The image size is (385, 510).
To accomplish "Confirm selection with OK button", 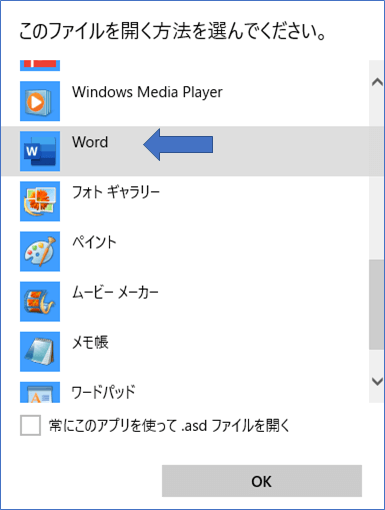I will tap(262, 481).
